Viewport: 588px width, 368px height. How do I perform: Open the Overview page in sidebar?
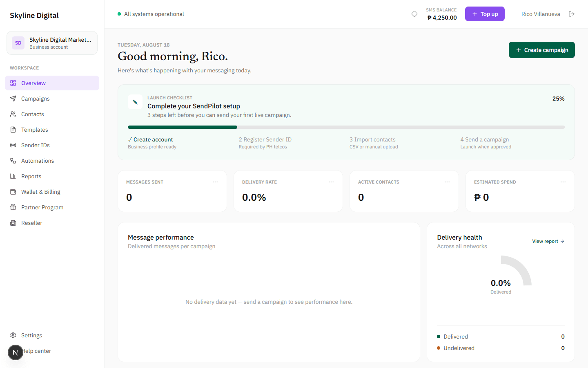coord(52,83)
